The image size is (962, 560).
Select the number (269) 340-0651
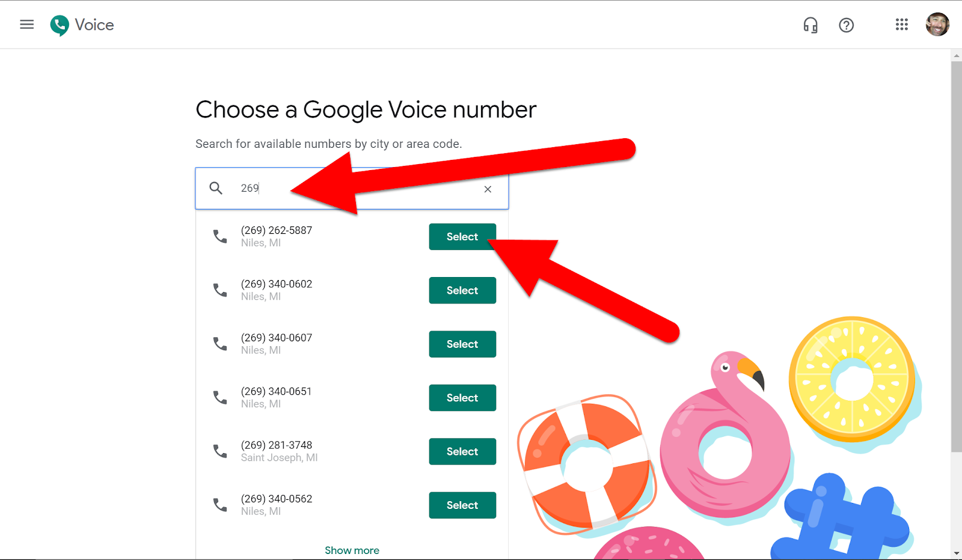[462, 398]
